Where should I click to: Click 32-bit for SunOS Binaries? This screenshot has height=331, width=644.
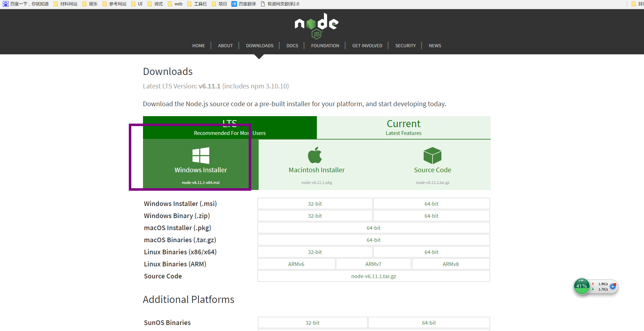click(313, 322)
